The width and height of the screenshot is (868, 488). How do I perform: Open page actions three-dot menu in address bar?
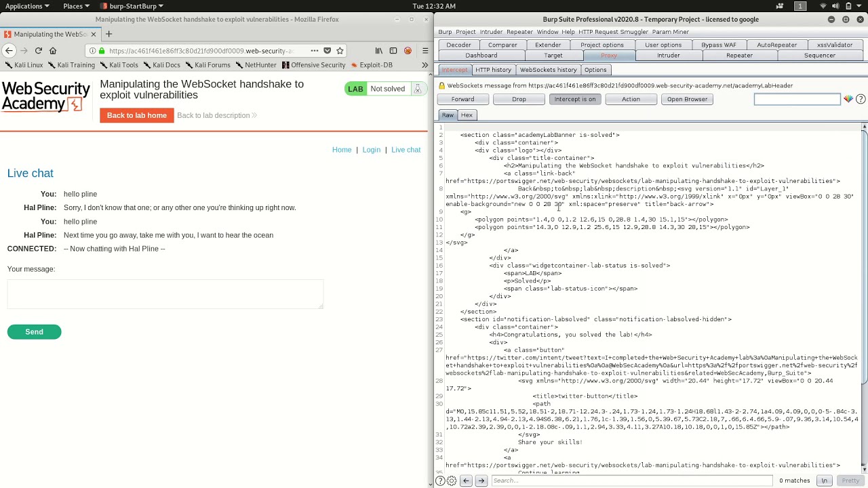pos(314,50)
